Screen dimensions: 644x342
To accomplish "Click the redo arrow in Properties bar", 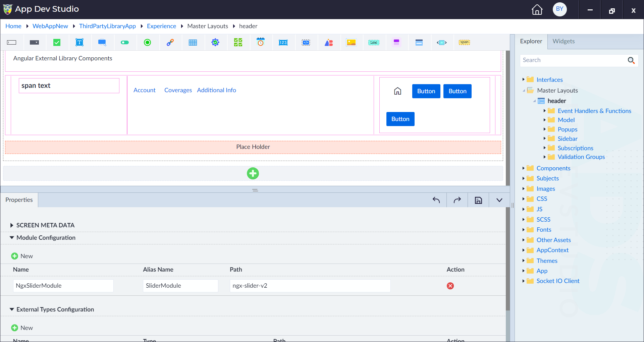I will tap(457, 200).
